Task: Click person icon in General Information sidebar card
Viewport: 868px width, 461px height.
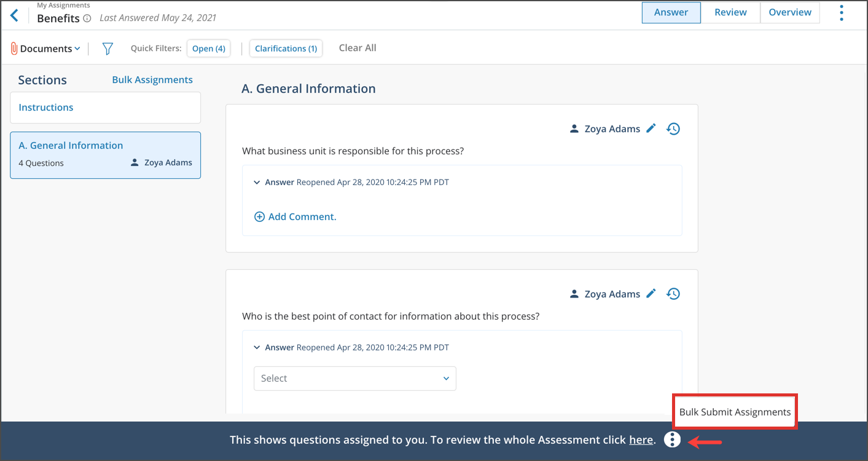Action: coord(135,163)
